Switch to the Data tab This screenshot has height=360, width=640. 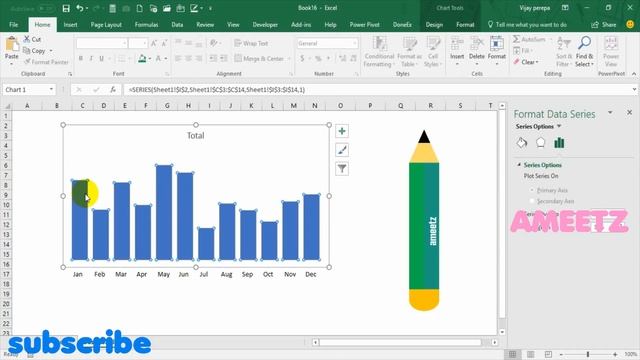point(177,24)
